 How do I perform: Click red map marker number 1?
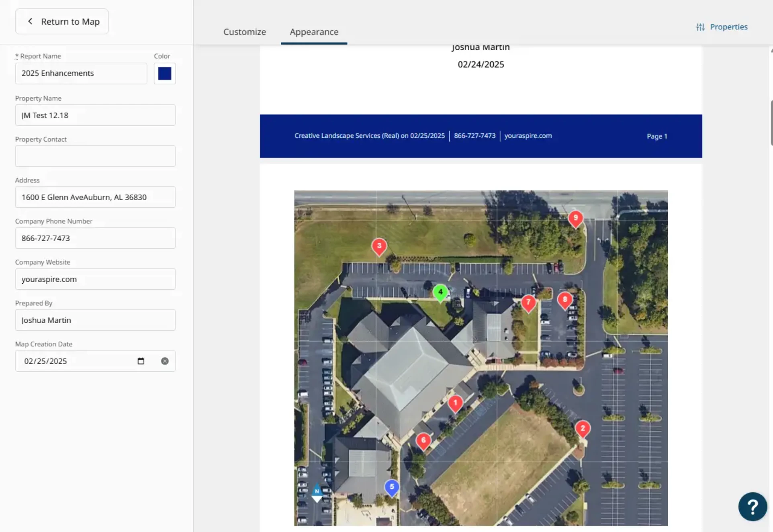tap(455, 403)
